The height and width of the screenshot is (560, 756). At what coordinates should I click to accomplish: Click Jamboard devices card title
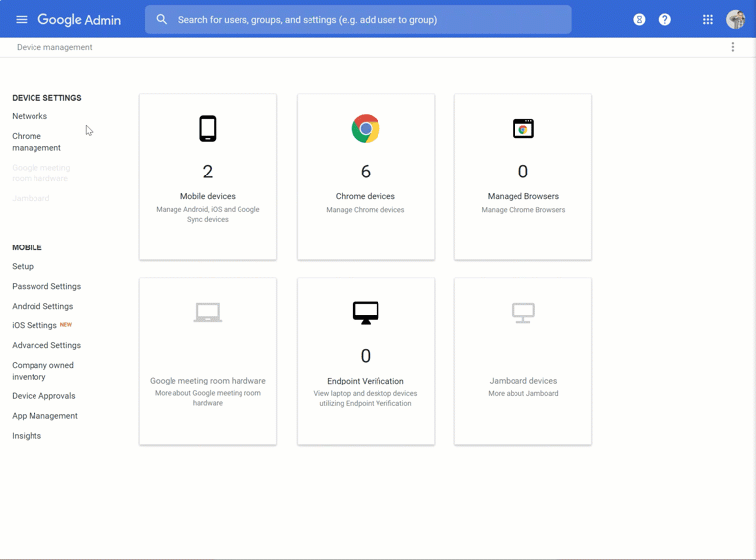click(x=523, y=381)
